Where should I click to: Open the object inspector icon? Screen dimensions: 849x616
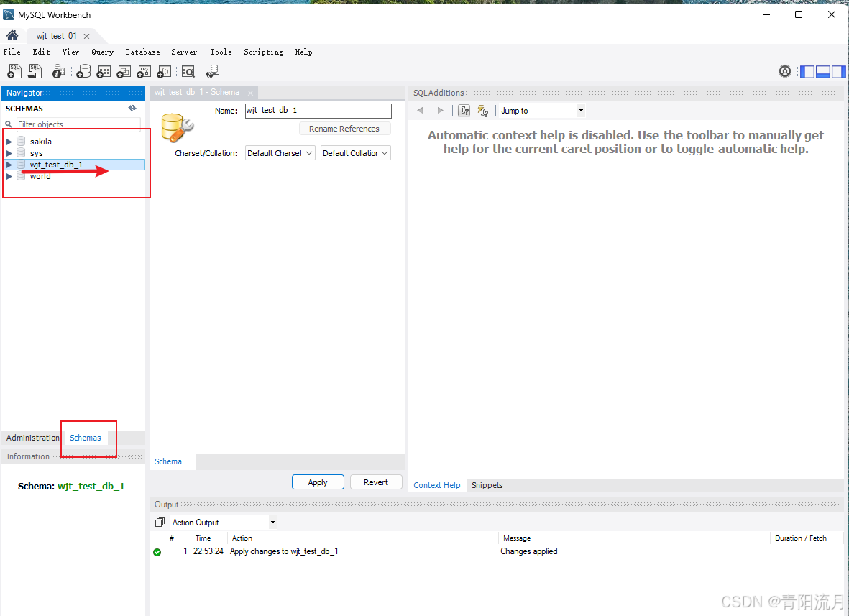click(58, 71)
